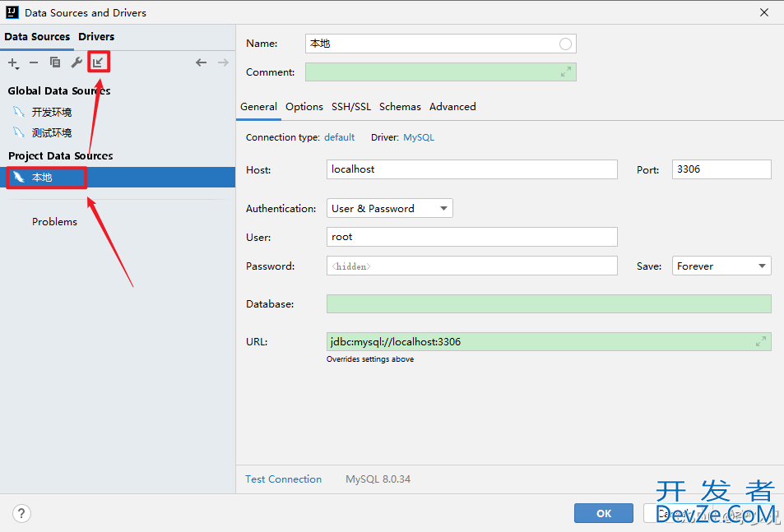Image resolution: width=784 pixels, height=532 pixels.
Task: Click the Overrides settings above note
Action: pyautogui.click(x=370, y=359)
